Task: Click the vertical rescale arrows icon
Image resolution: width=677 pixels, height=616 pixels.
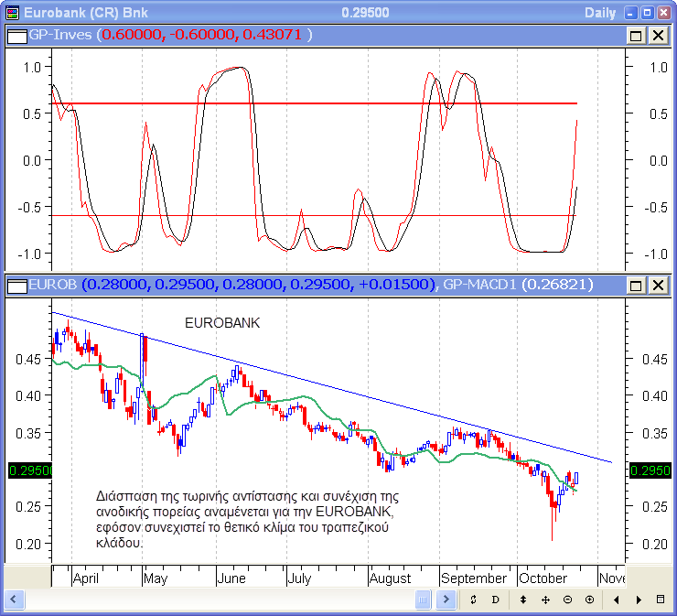Action: coord(523,600)
